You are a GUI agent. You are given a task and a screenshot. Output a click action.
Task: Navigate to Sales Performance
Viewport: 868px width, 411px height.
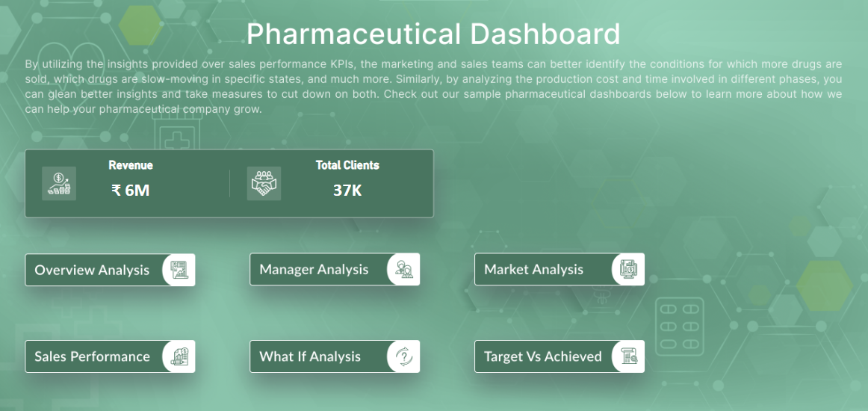coord(93,356)
